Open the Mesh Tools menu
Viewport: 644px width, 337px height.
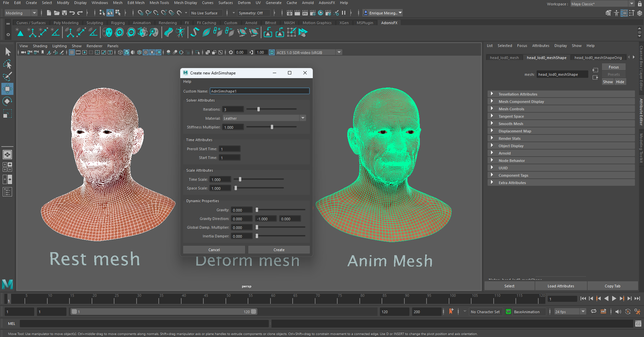click(159, 3)
